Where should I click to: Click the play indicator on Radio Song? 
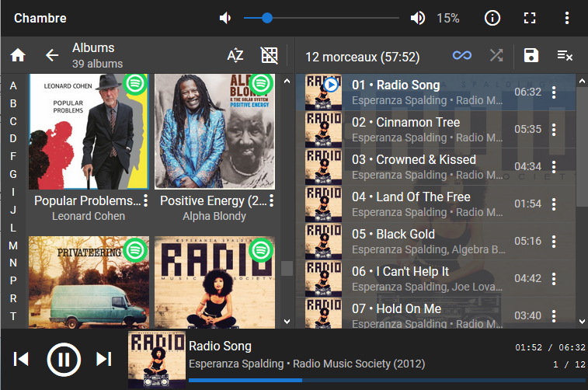coord(331,85)
